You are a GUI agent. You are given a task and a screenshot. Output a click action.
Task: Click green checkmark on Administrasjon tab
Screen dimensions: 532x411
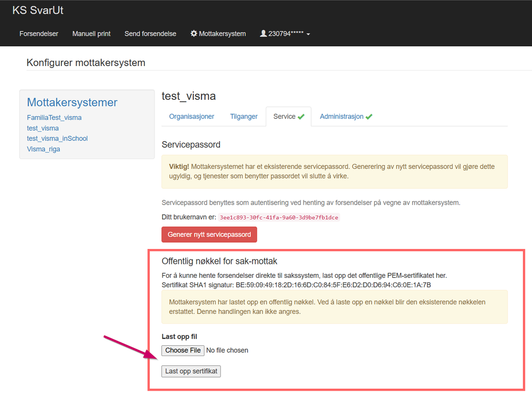(x=369, y=117)
